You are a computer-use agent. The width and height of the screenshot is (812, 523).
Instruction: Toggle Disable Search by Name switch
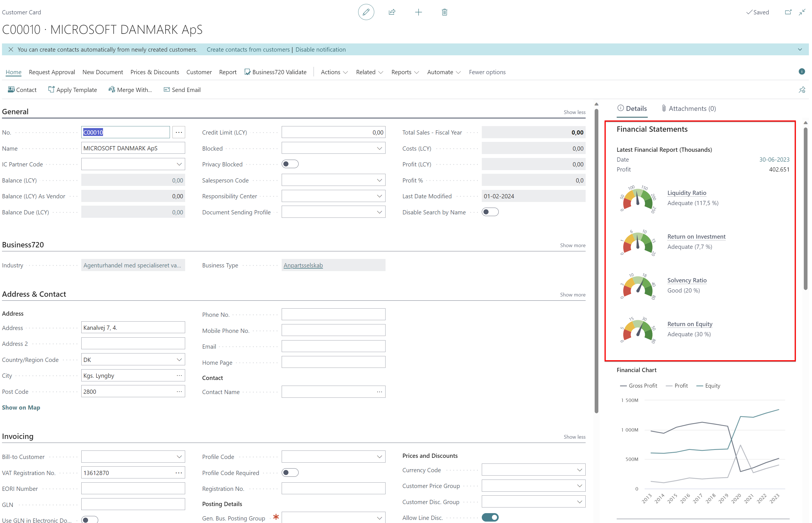click(x=490, y=212)
